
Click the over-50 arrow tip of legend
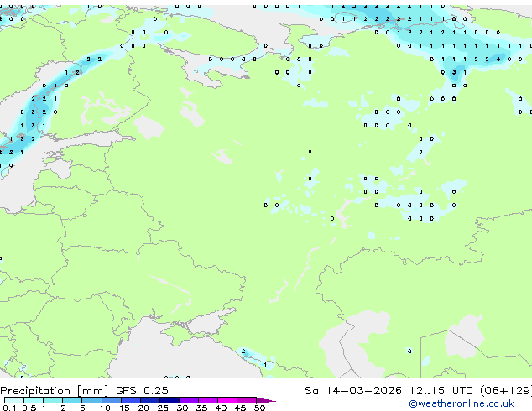[266, 400]
